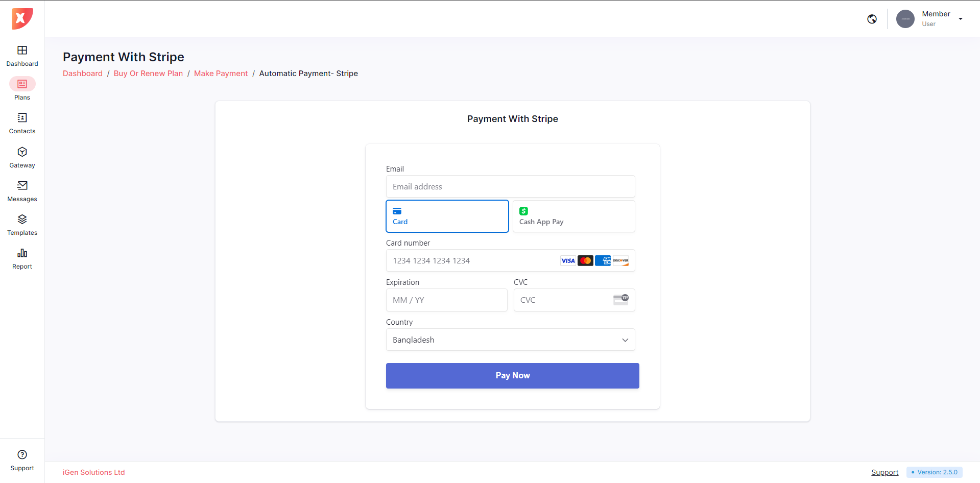980x483 pixels.
Task: Select Card payment method
Action: [x=447, y=216]
